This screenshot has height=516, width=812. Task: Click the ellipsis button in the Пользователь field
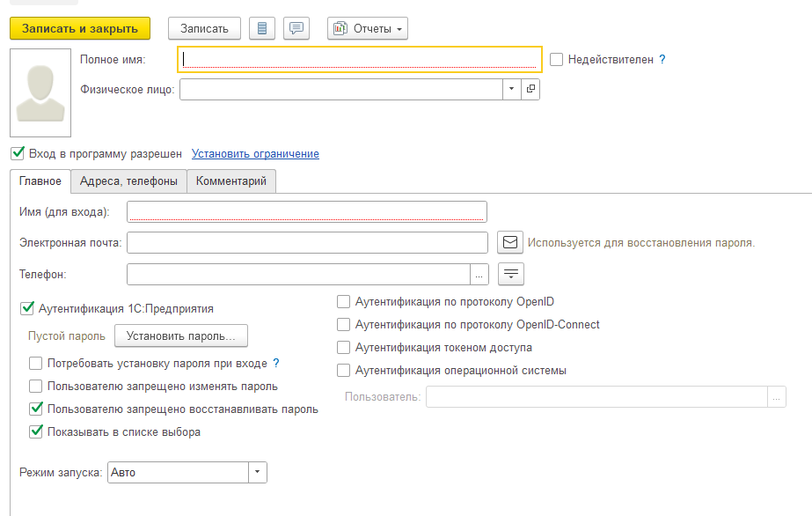[777, 397]
